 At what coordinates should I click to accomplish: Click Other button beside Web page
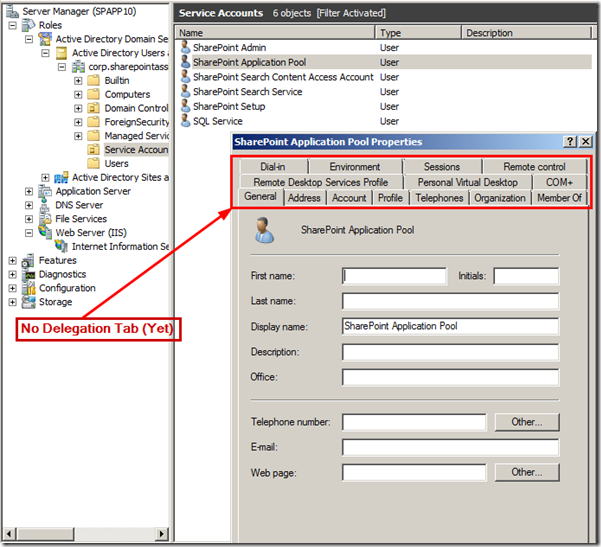tap(526, 472)
